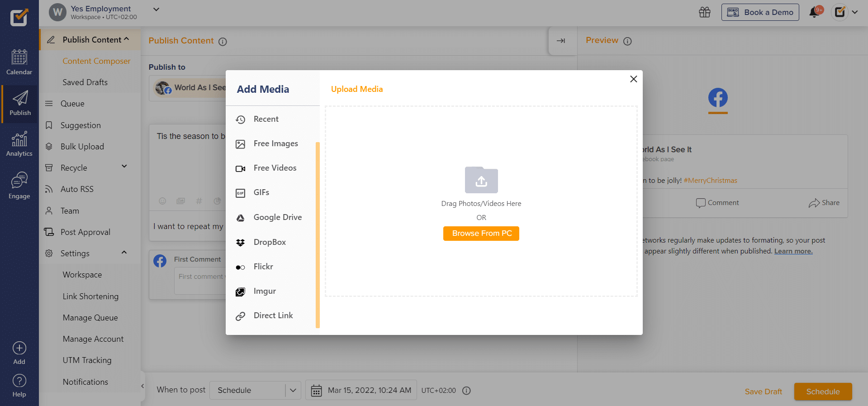868x406 pixels.
Task: Open Suggestion in sidebar
Action: (81, 125)
